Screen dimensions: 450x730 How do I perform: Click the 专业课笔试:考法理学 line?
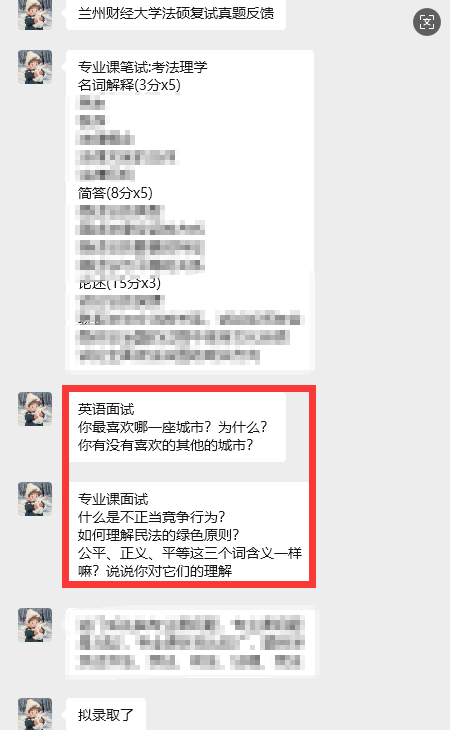pyautogui.click(x=142, y=68)
